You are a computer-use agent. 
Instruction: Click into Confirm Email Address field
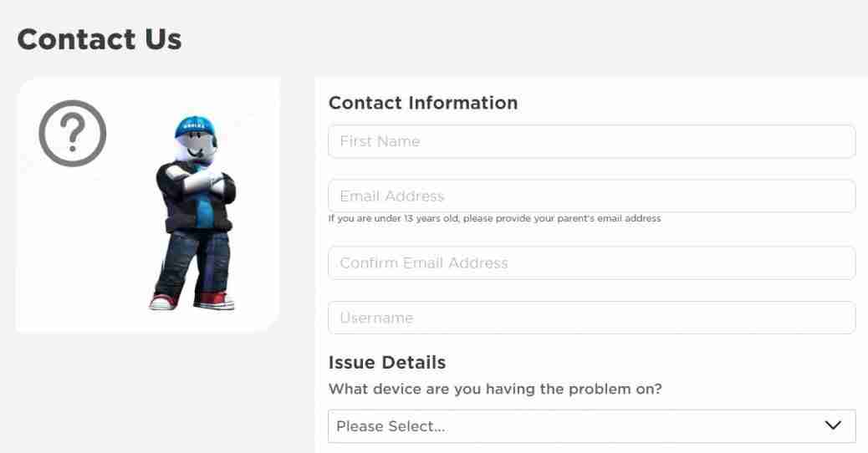coord(591,262)
